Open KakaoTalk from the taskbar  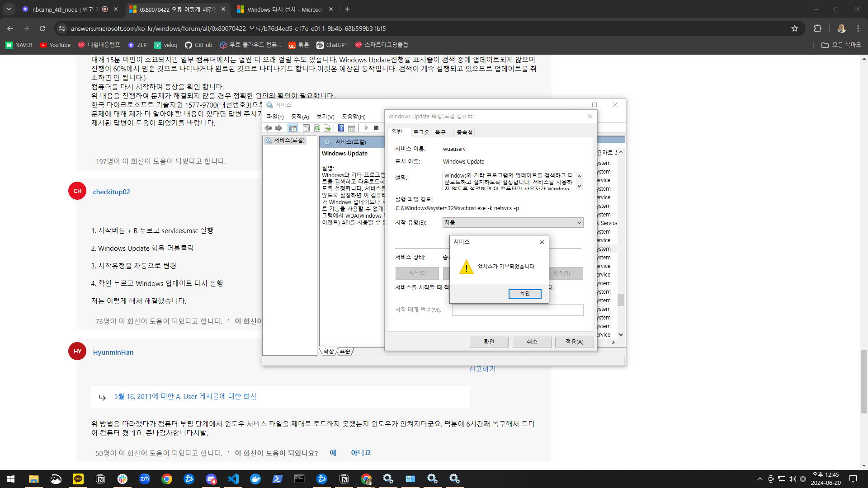pyautogui.click(x=78, y=479)
